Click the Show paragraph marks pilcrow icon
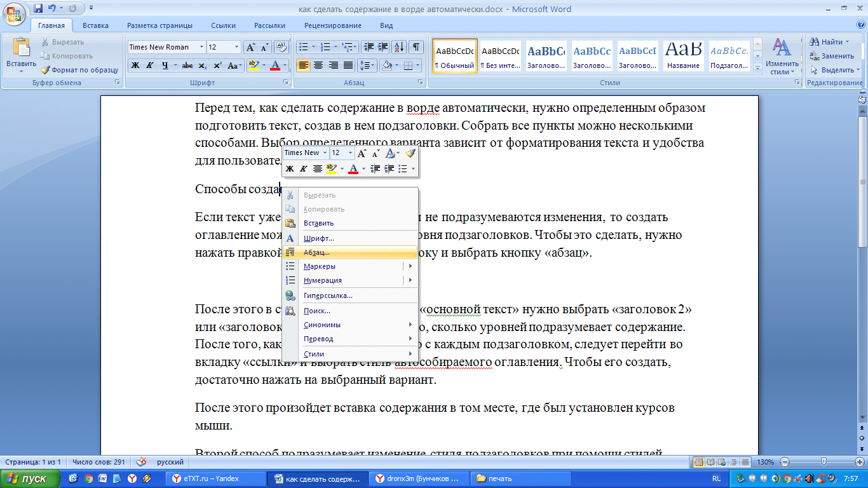Image resolution: width=868 pixels, height=488 pixels. tap(416, 47)
